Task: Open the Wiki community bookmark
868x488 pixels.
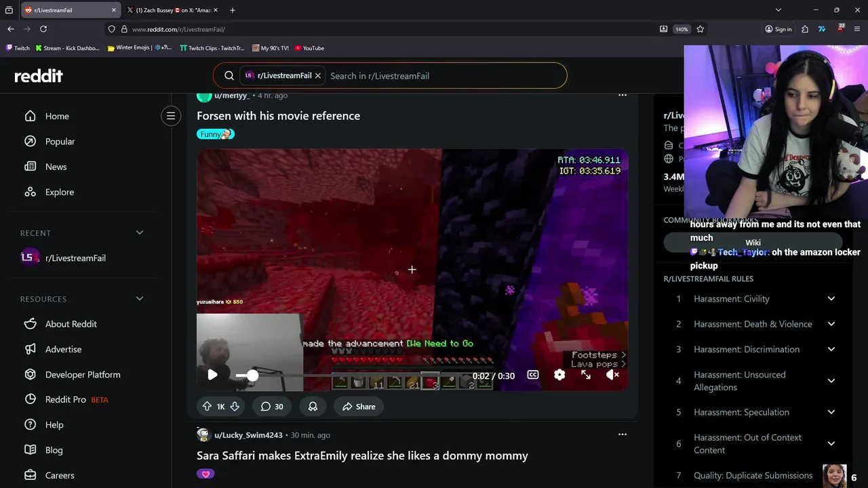Action: coord(753,243)
